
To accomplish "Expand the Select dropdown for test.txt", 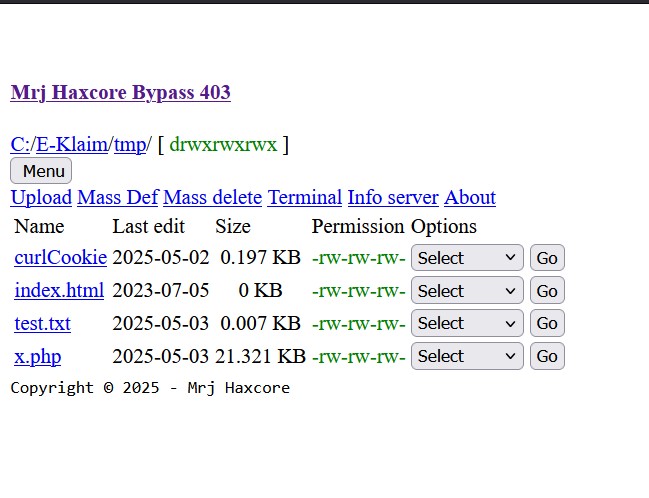I will pyautogui.click(x=467, y=323).
